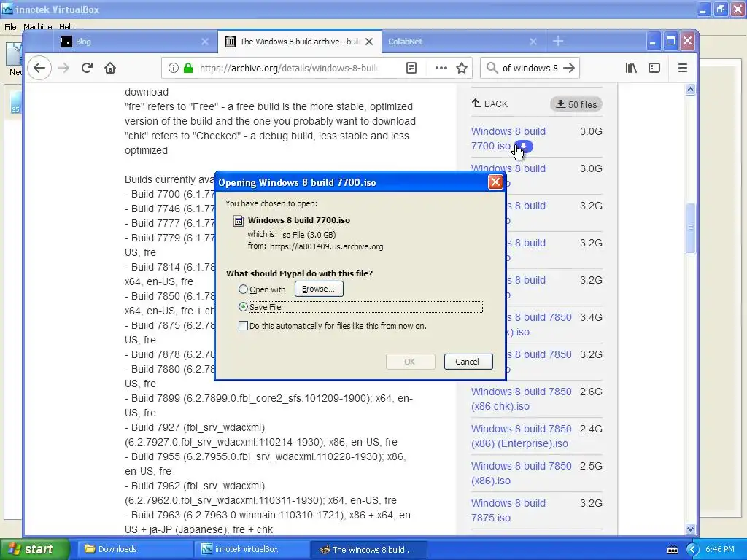Click the browser Forward arrow button
The height and width of the screenshot is (560, 747).
pos(63,68)
